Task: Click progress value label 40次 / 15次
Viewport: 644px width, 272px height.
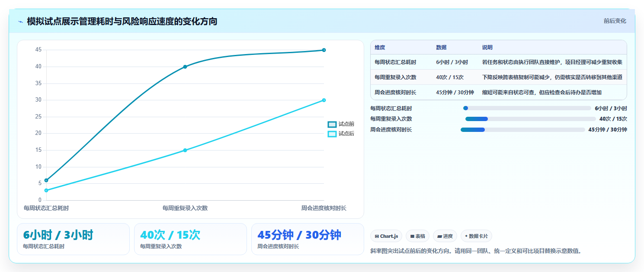Action: coord(613,119)
